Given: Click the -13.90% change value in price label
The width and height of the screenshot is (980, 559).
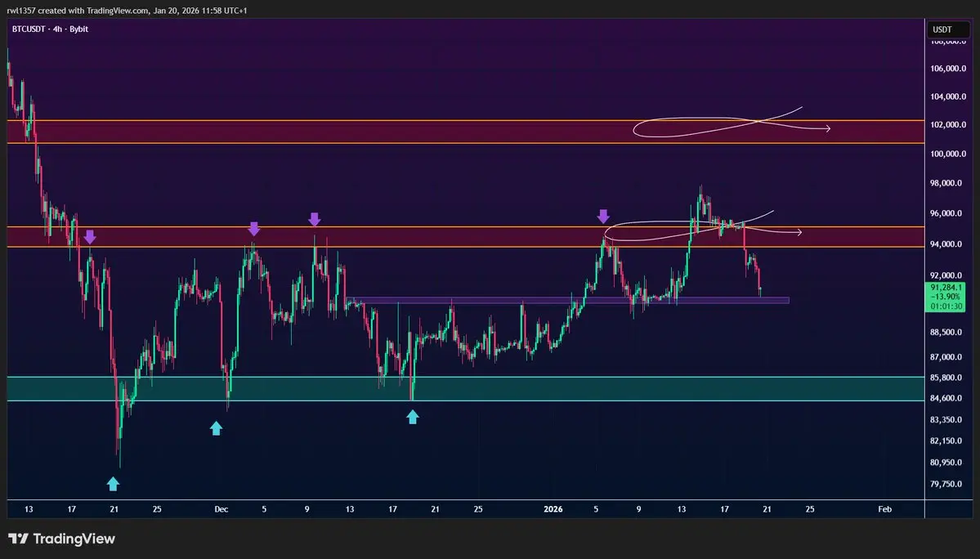Looking at the screenshot, I should tap(945, 297).
